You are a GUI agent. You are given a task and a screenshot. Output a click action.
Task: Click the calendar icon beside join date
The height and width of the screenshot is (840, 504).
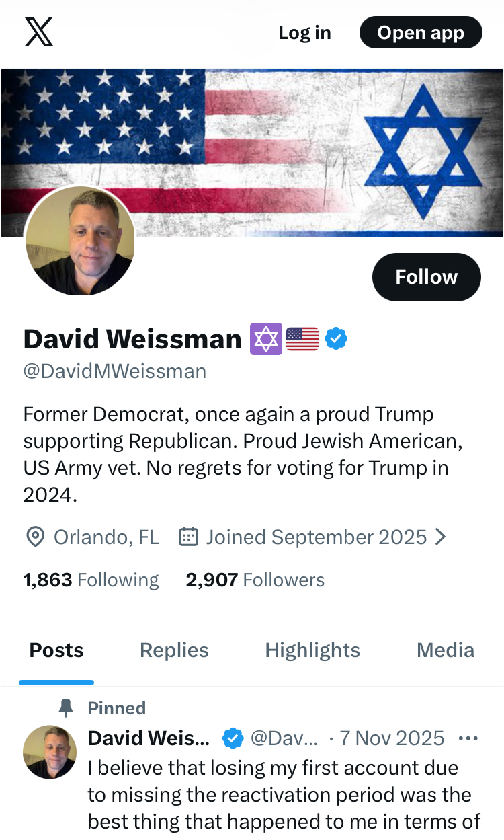click(x=188, y=537)
